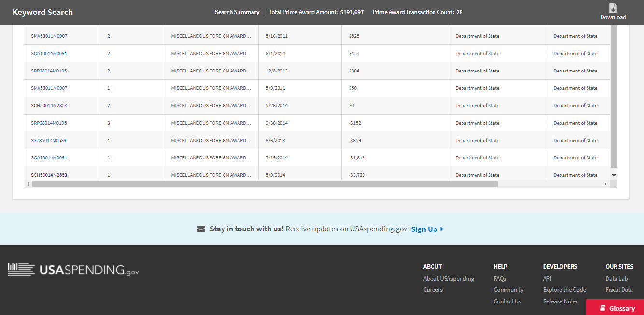The image size is (644, 315).
Task: Click the Total Prime Award Amount summary
Action: [x=316, y=12]
